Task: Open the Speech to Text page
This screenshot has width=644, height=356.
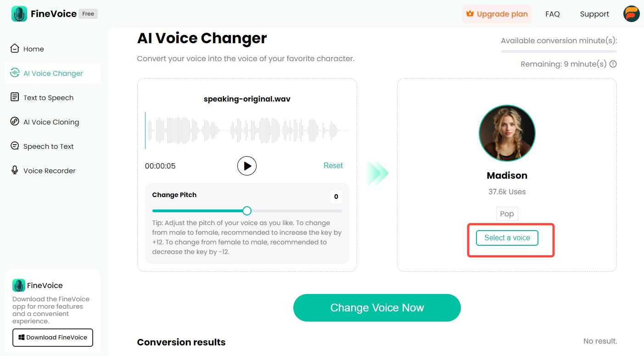Action: [48, 147]
